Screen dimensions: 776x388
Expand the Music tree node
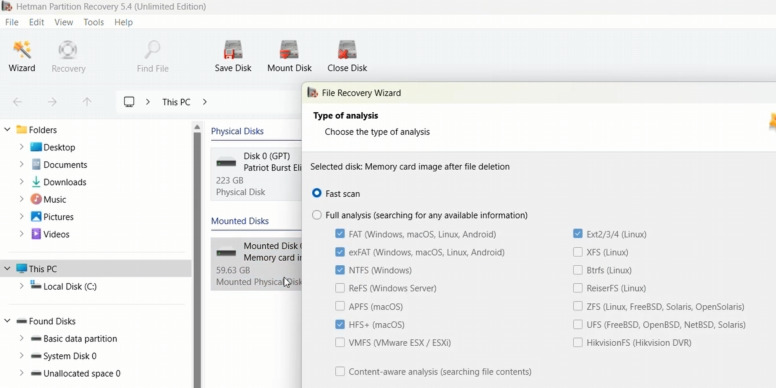click(21, 199)
